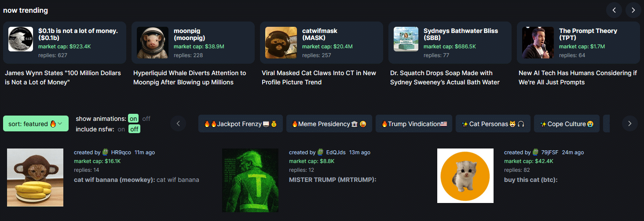644x221 pixels.
Task: Turn show animations off
Action: pyautogui.click(x=146, y=119)
